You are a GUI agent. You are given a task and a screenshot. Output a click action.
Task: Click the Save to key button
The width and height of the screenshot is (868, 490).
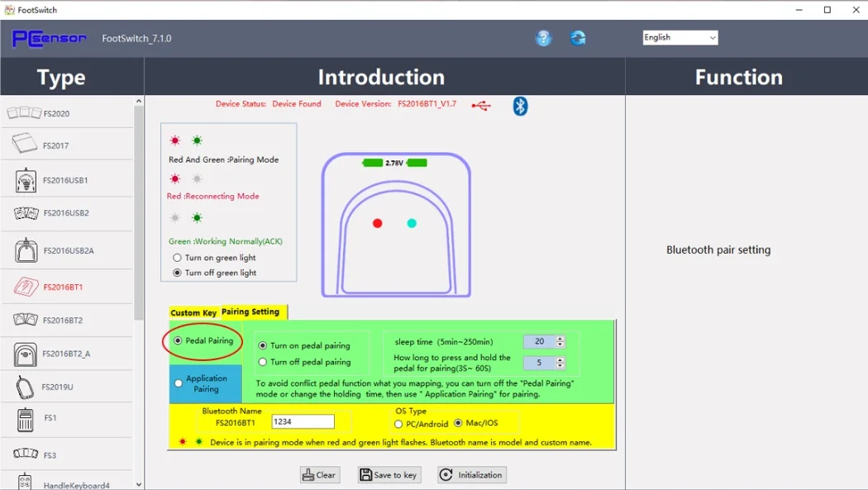pyautogui.click(x=389, y=474)
